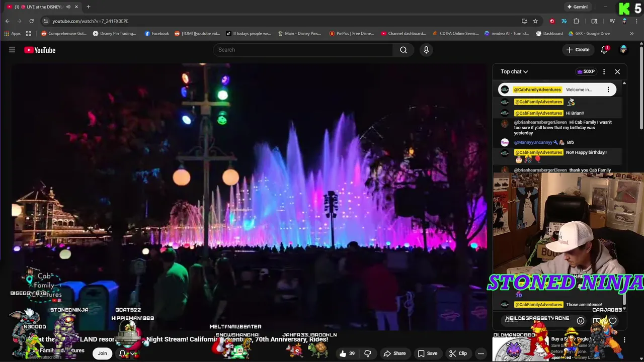
Task: Start voice search with the microphone
Action: 426,50
